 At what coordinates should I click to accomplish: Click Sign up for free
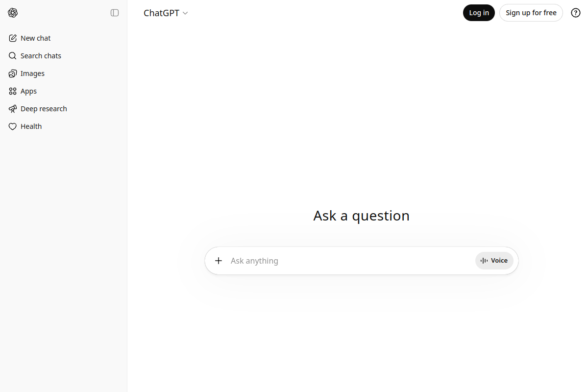pos(531,12)
